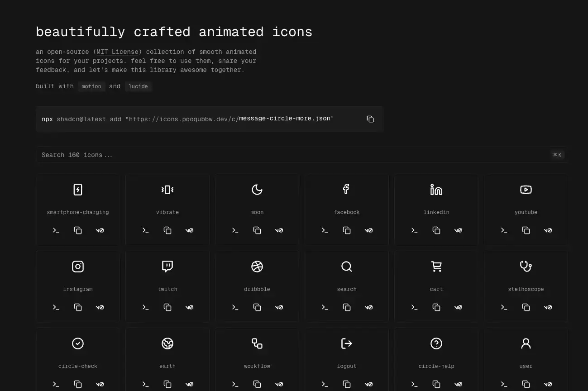Select the message-circle-more.json command text

[x=285, y=119]
